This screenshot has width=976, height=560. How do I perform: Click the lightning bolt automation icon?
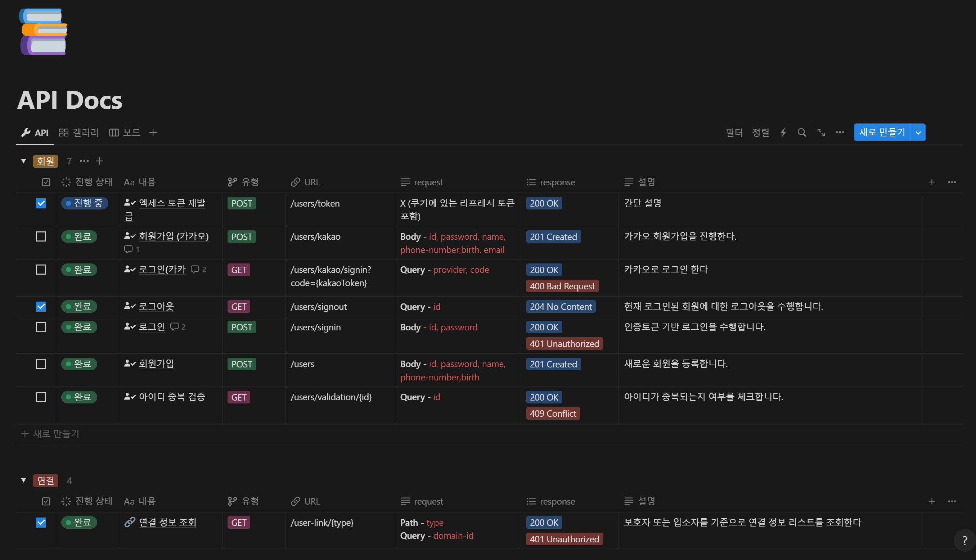point(783,133)
